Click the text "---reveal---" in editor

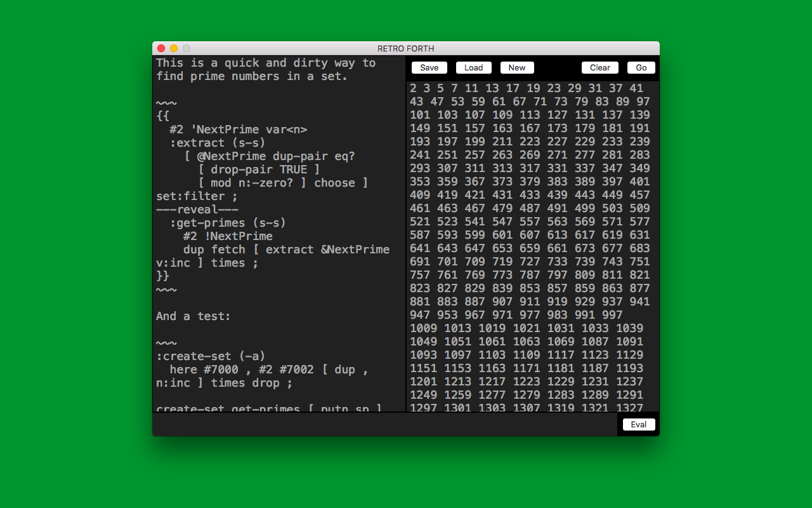(197, 210)
